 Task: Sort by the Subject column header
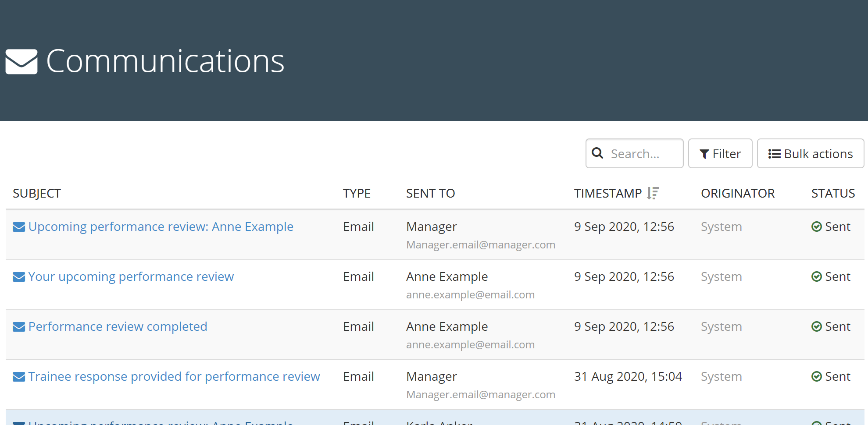(x=37, y=193)
